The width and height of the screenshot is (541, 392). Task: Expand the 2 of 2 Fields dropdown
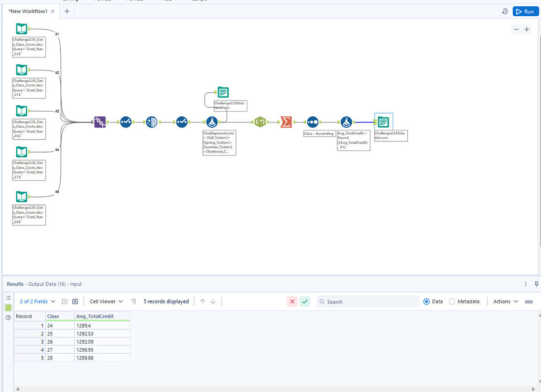pyautogui.click(x=37, y=301)
